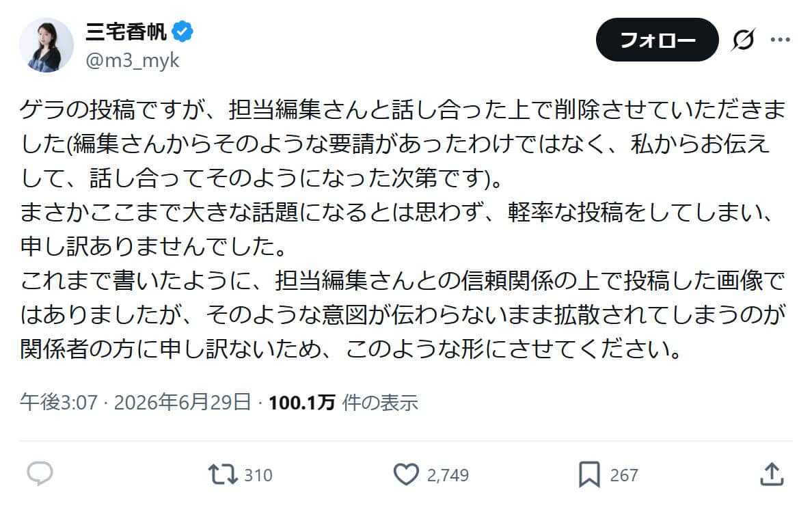Viewport: 812px width, 510px height.
Task: Click the @m3_myk handle
Action: pos(133,61)
